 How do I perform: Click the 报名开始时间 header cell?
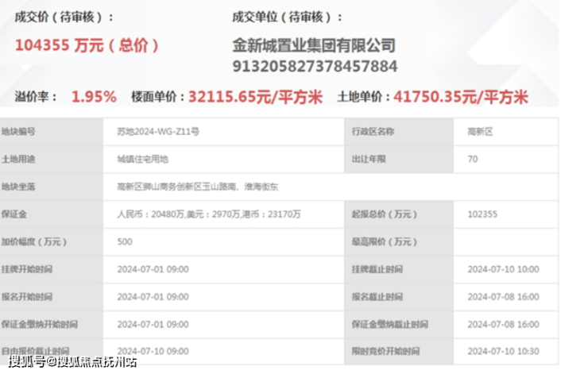(x=52, y=297)
